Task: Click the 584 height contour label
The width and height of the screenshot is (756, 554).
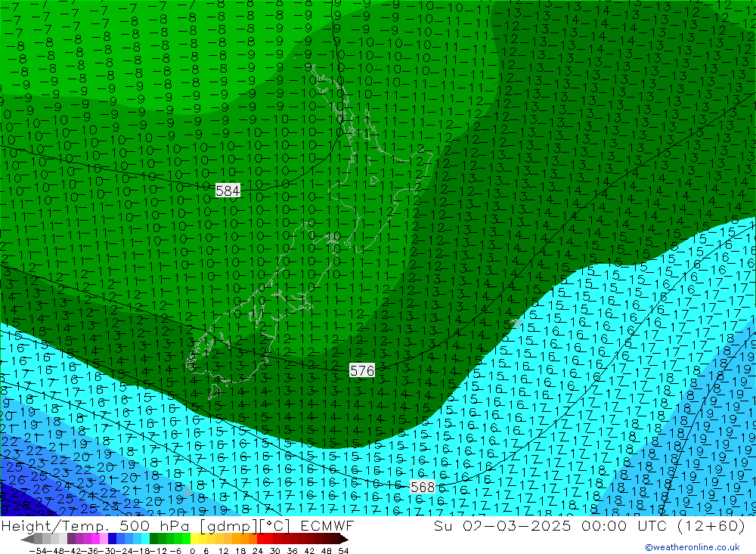Action: pos(228,190)
